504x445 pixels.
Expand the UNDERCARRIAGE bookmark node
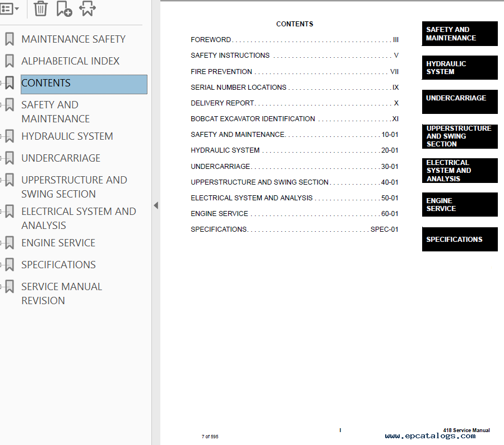point(2,158)
